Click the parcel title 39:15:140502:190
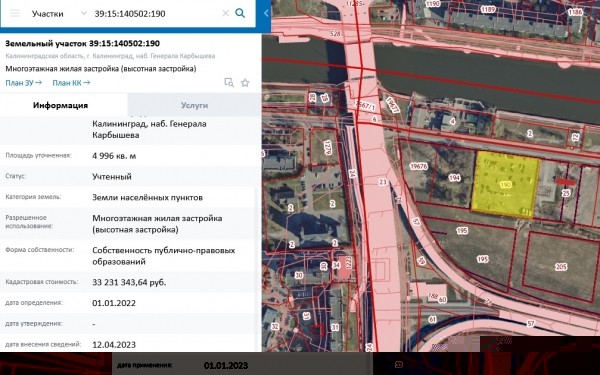Image resolution: width=600 pixels, height=375 pixels. click(x=83, y=43)
